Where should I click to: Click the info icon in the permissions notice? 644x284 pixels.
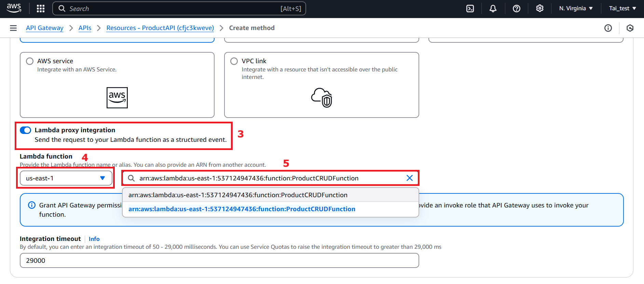pos(32,205)
